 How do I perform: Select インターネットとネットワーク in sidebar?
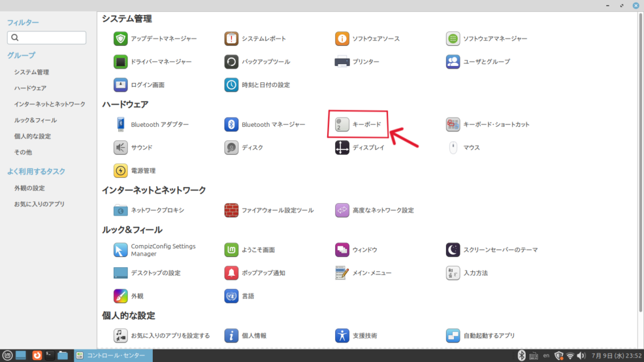click(50, 104)
